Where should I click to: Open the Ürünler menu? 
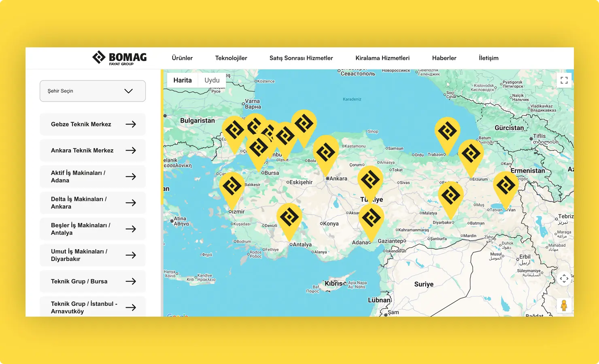(x=182, y=58)
